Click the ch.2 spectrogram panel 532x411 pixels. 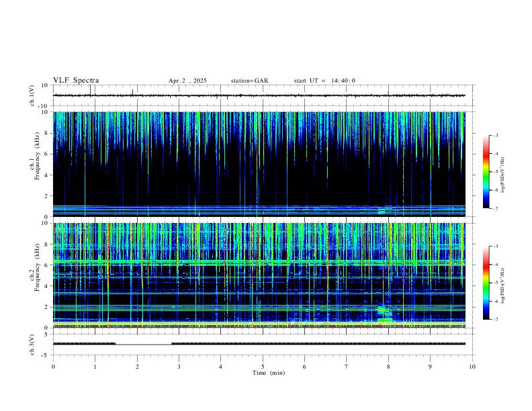pyautogui.click(x=259, y=275)
